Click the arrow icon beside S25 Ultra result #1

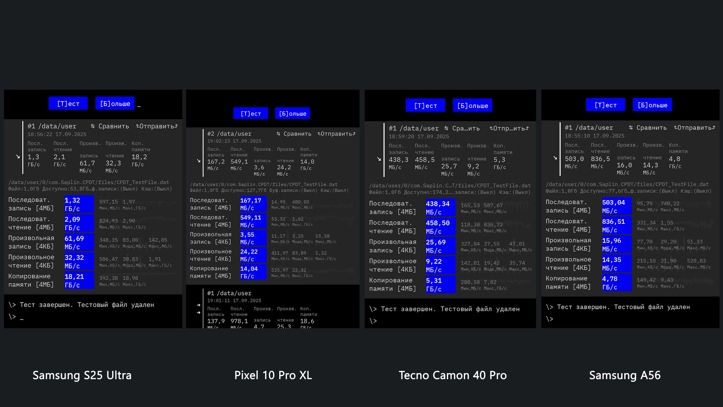18,157
